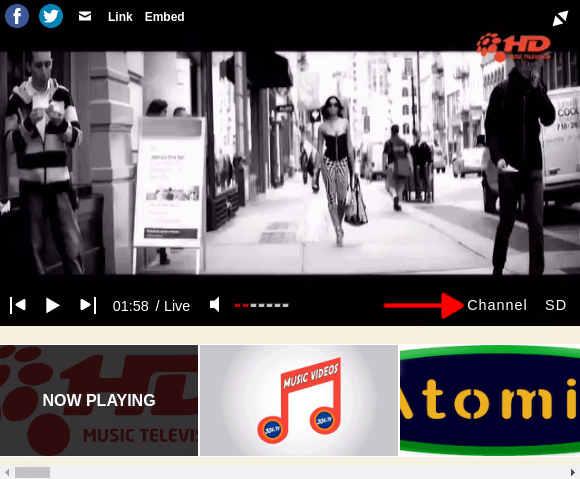Image resolution: width=580 pixels, height=479 pixels.
Task: Mute the audio with speaker icon
Action: pyautogui.click(x=215, y=305)
